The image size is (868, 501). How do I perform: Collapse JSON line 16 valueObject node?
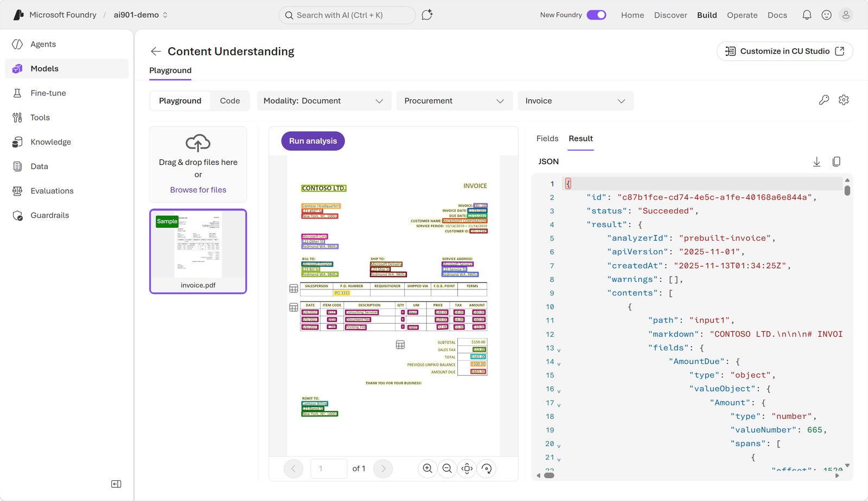(559, 390)
